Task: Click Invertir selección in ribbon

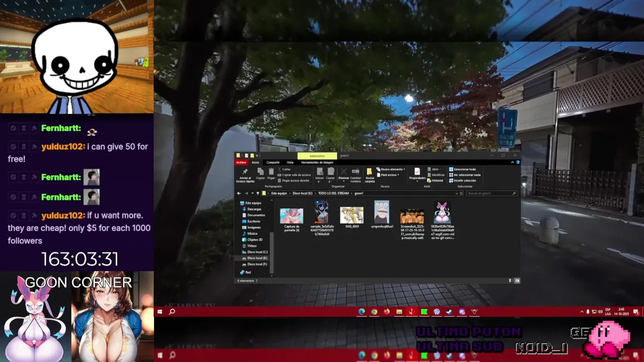Action: click(462, 180)
